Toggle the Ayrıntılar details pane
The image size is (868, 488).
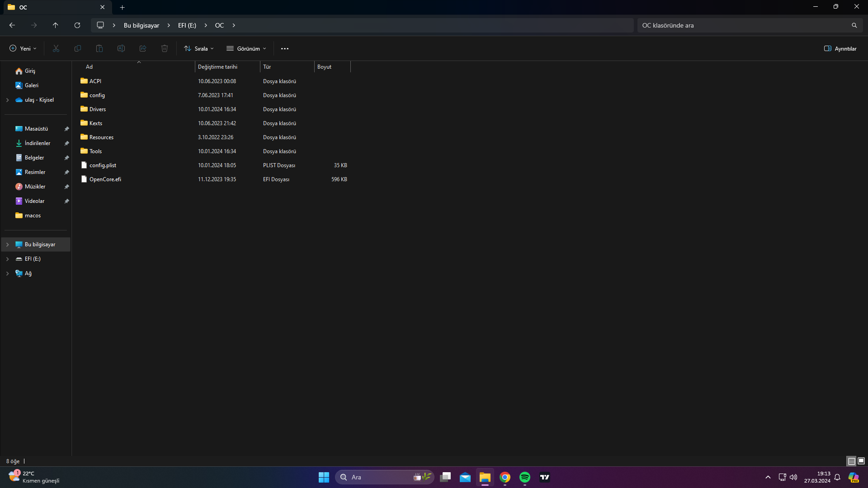(x=840, y=48)
